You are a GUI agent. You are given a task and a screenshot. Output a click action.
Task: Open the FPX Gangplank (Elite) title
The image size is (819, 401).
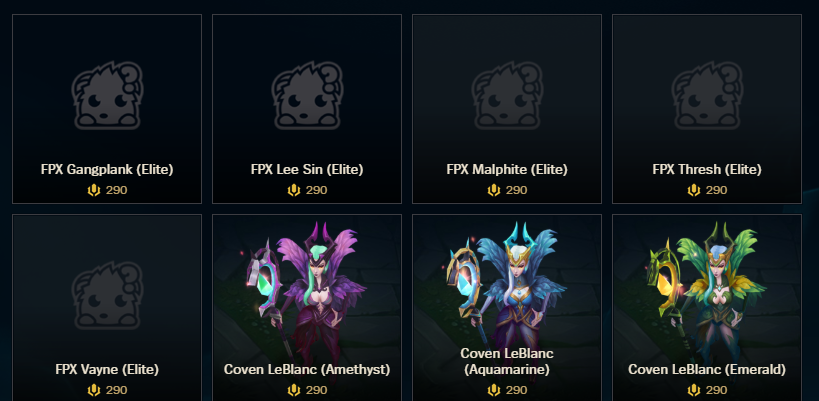107,170
